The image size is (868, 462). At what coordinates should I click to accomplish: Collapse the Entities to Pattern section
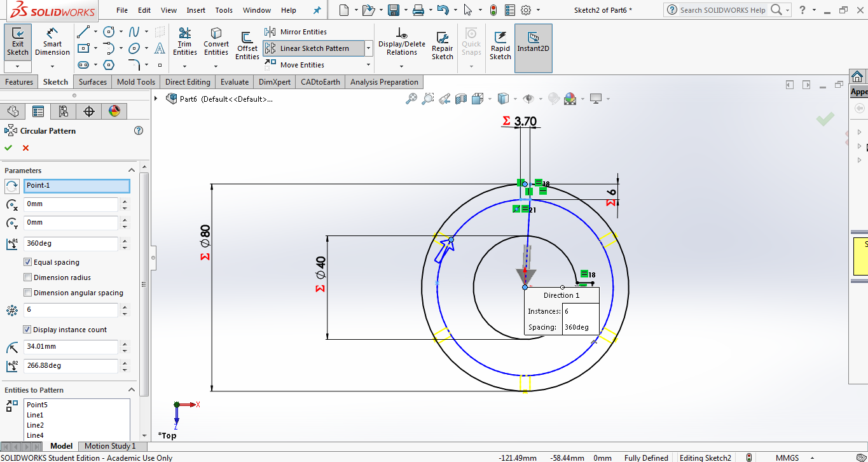pos(132,390)
